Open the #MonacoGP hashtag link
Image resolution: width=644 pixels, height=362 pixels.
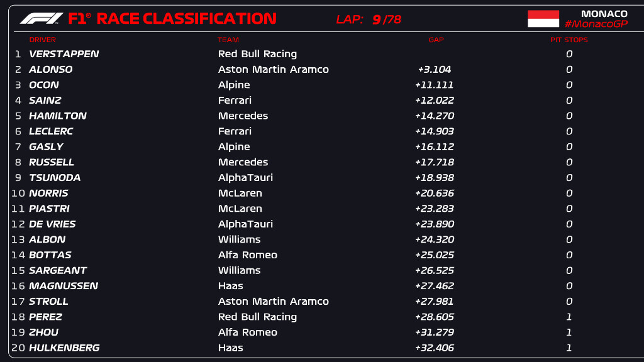(x=596, y=24)
